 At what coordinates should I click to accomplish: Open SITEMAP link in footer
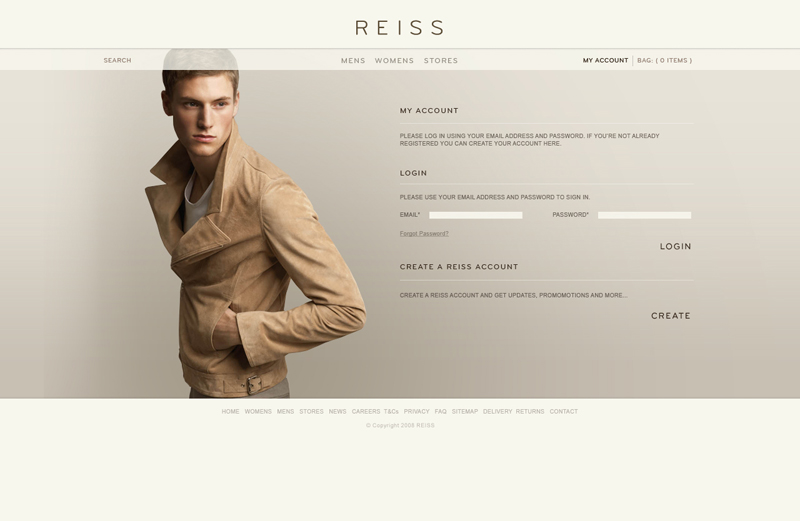click(x=465, y=411)
